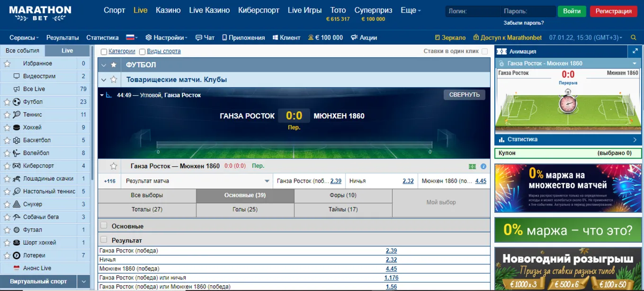
Task: Open Видеострим in the sidebar
Action: (39, 76)
